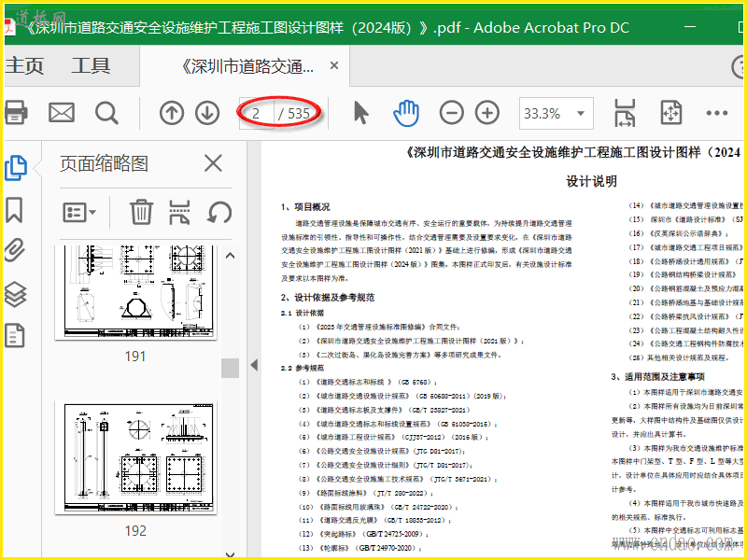Viewport: 747px width, 560px height.
Task: Click the Print icon in toolbar
Action: click(16, 113)
